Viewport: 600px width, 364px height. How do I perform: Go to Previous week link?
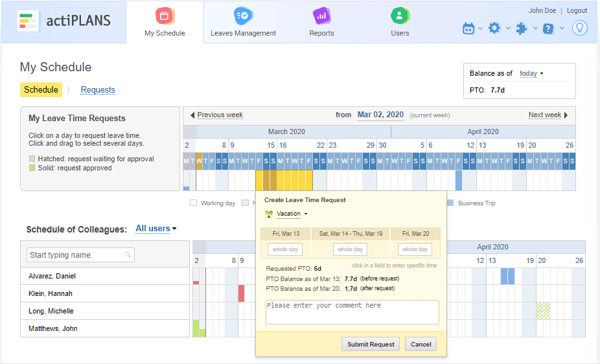pyautogui.click(x=220, y=115)
